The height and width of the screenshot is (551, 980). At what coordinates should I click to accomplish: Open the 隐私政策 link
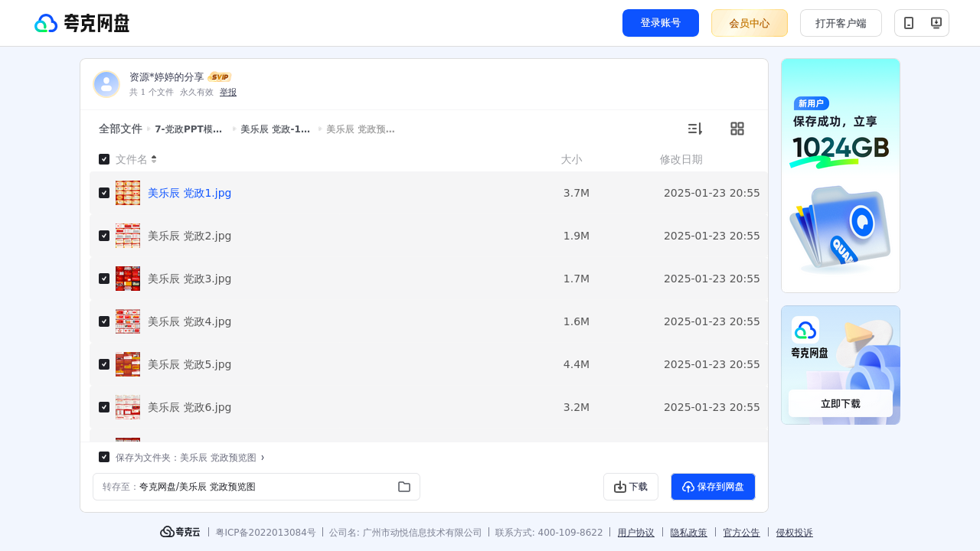coord(689,533)
